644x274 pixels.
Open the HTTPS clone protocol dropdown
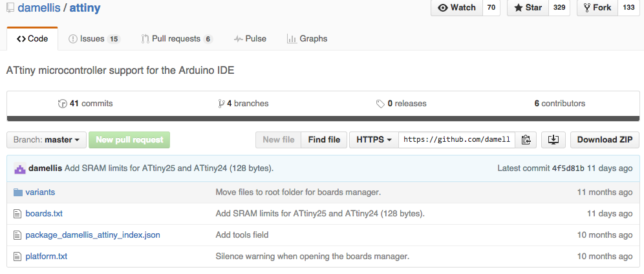[374, 140]
